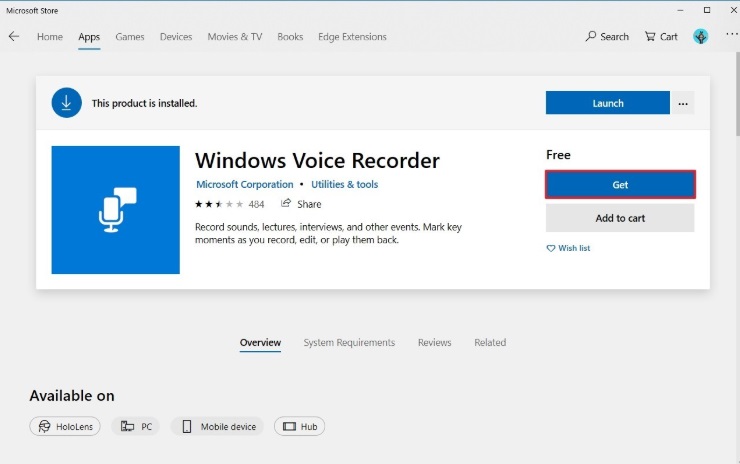740x464 pixels.
Task: Add the app to cart
Action: [620, 218]
